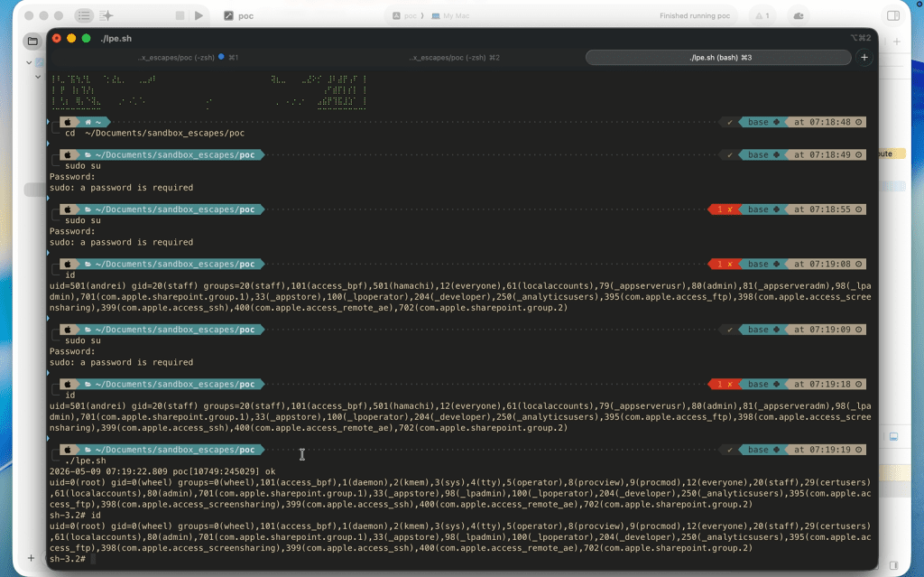Click the poc project icon in toolbar
The width and height of the screenshot is (924, 577).
228,16
